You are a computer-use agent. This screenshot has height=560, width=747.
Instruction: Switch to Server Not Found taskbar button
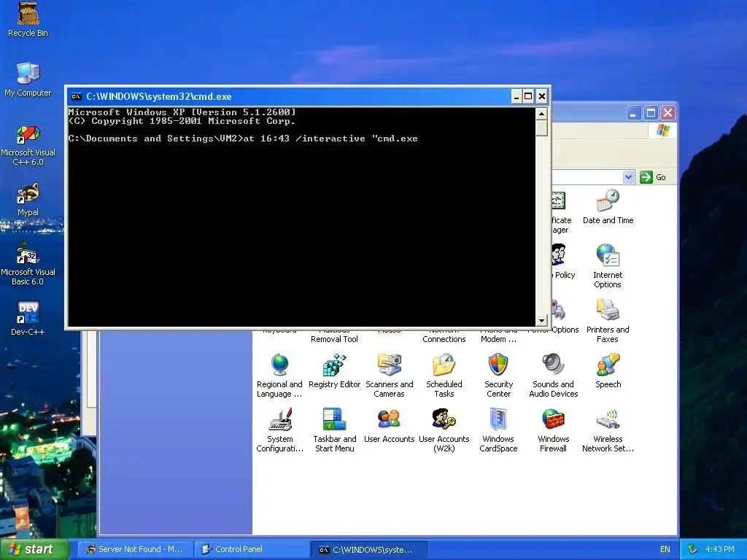pos(135,549)
